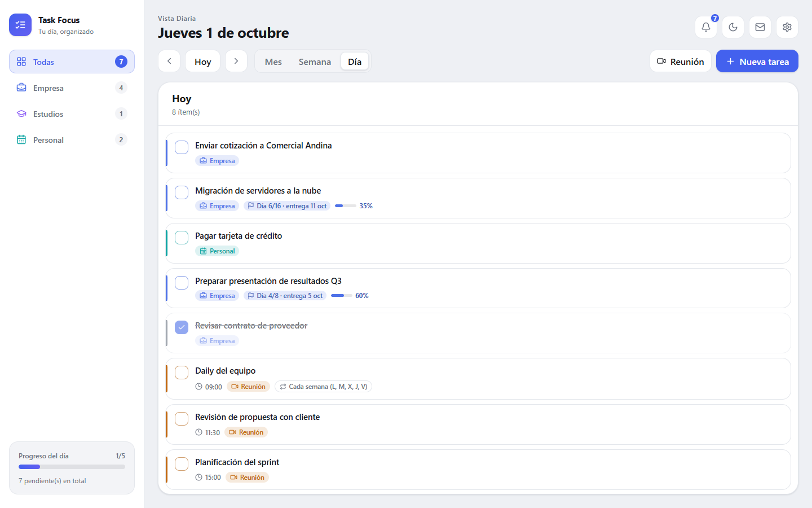Click the Estudios graduation cap icon

[21, 113]
